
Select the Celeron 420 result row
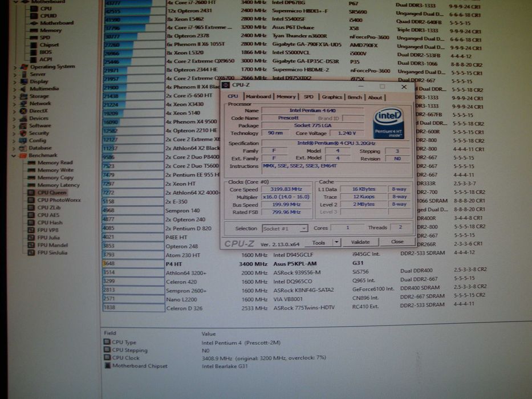pos(289,281)
